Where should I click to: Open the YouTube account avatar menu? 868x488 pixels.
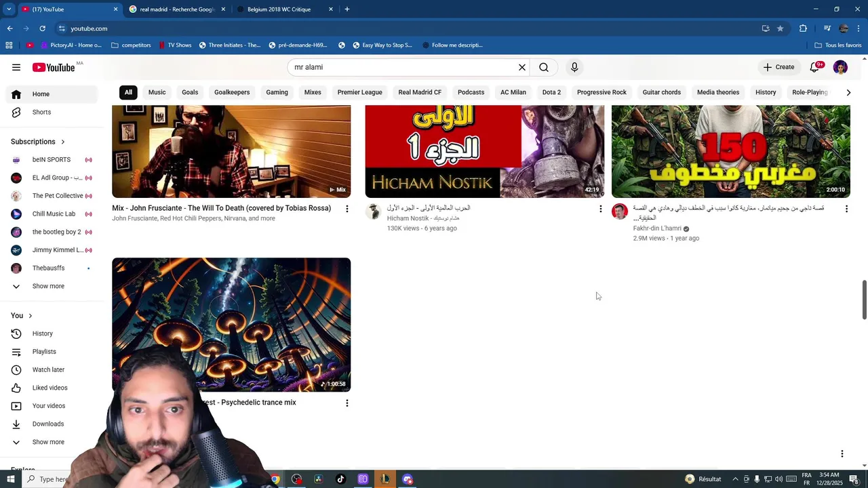(x=840, y=67)
